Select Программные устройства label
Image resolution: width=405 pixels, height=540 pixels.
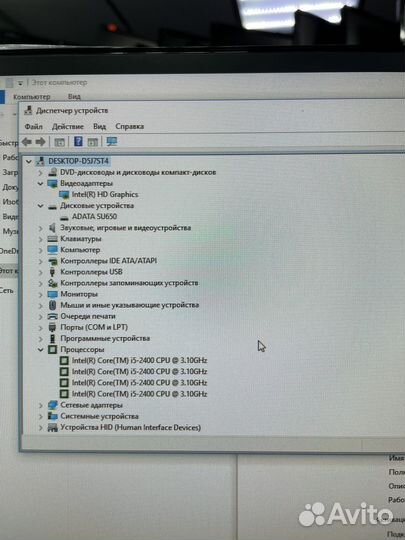click(x=105, y=339)
